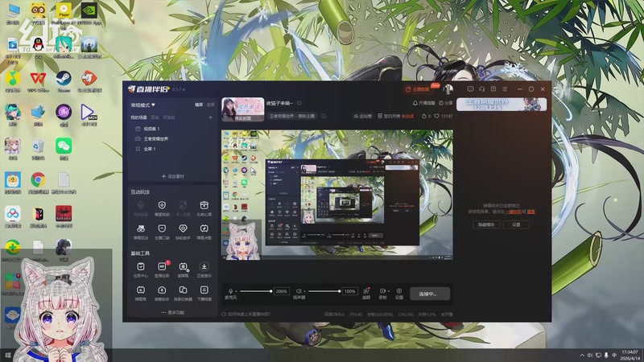Click the 100% speaker volume field
Image resolution: width=644 pixels, height=362 pixels.
click(350, 291)
